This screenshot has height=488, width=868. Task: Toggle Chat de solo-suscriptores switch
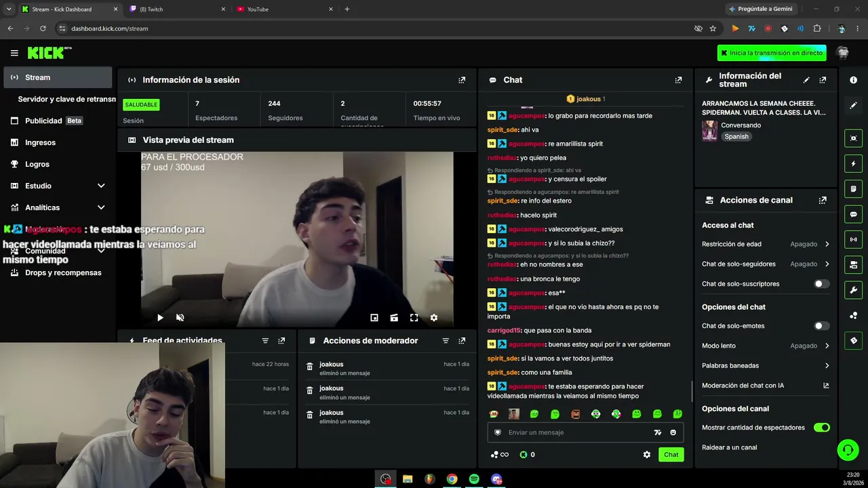tap(821, 284)
